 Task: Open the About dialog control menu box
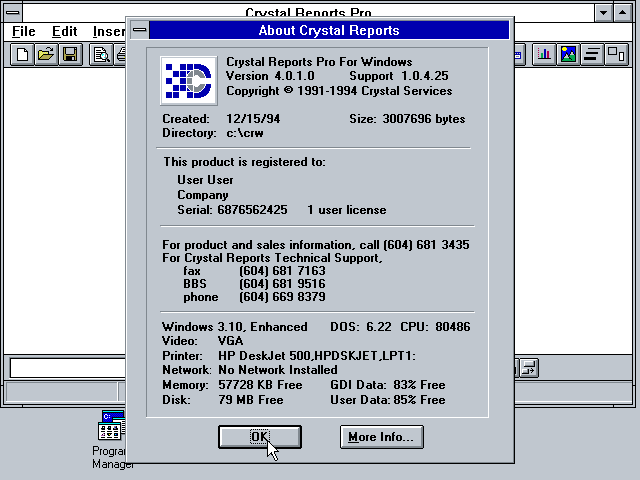tap(140, 30)
